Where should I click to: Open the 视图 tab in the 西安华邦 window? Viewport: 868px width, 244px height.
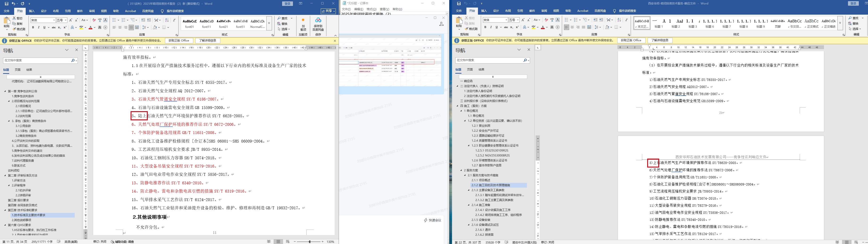[556, 11]
